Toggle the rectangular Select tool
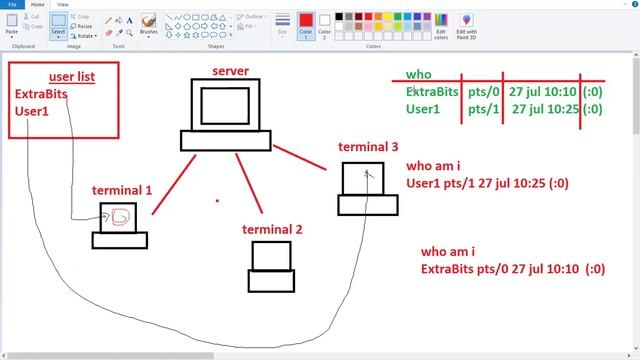 click(58, 20)
